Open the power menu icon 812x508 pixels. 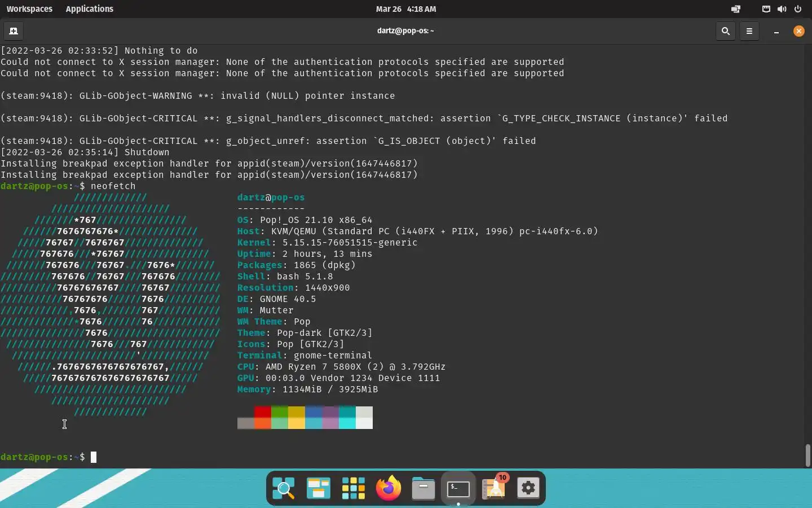point(798,9)
